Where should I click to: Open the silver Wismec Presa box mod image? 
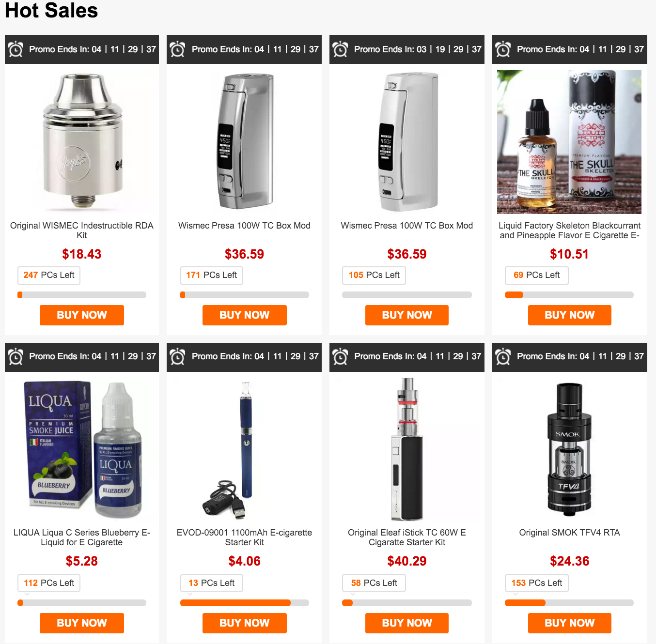click(244, 142)
